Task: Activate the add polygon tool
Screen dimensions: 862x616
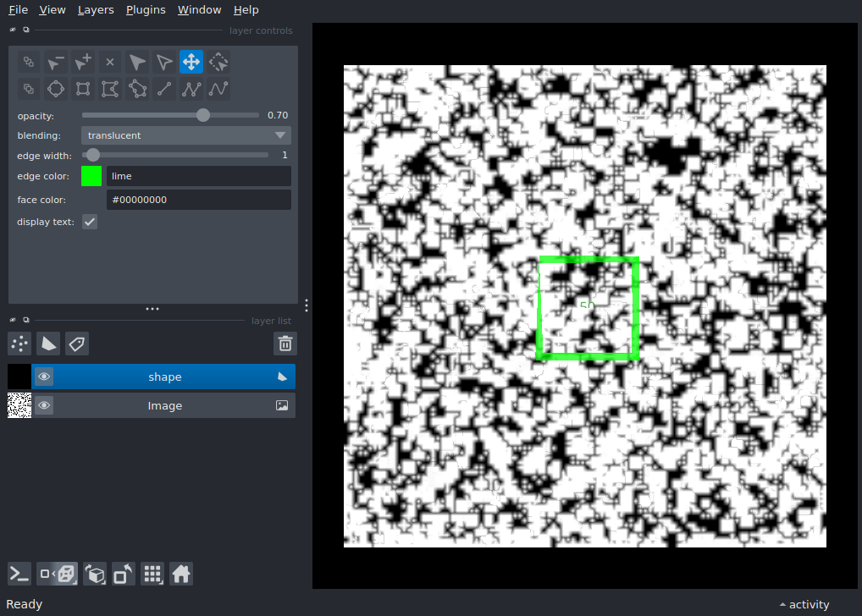Action: pyautogui.click(x=110, y=89)
